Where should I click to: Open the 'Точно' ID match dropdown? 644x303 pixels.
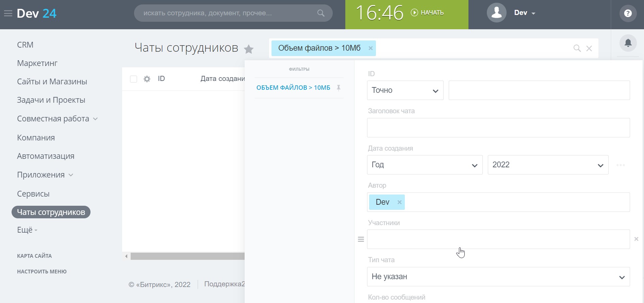click(405, 90)
